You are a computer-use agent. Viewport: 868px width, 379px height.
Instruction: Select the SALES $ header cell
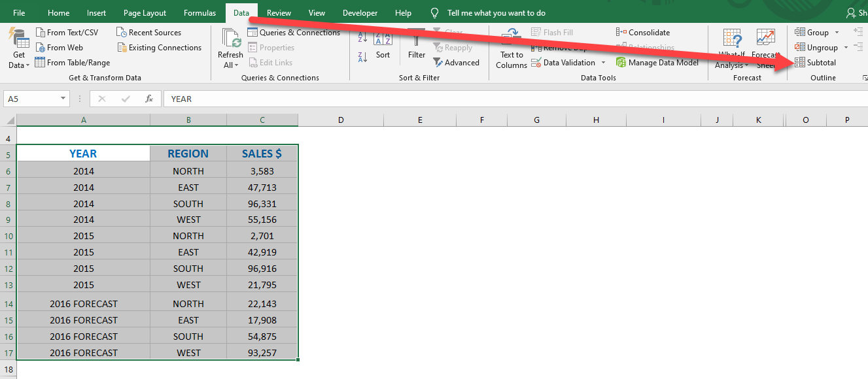pos(262,154)
